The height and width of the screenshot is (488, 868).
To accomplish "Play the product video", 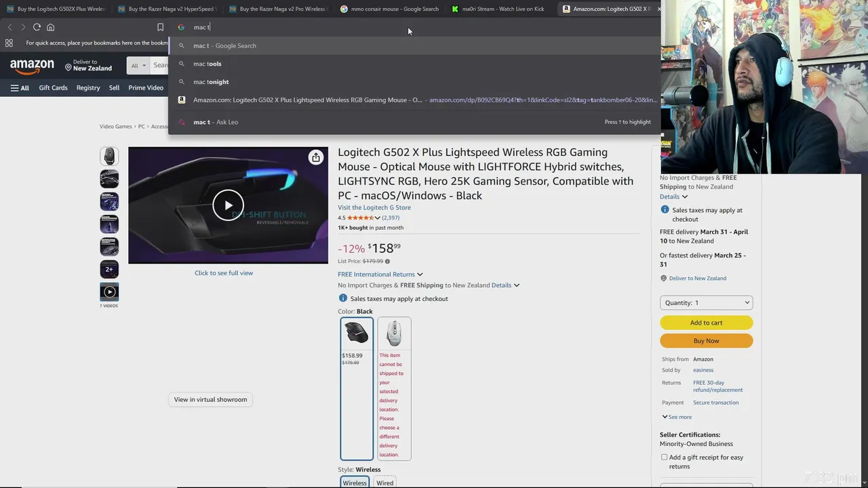I will pyautogui.click(x=228, y=205).
